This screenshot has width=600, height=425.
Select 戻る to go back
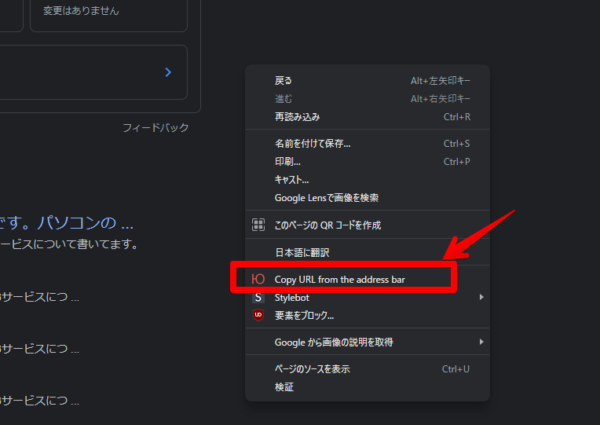click(283, 80)
